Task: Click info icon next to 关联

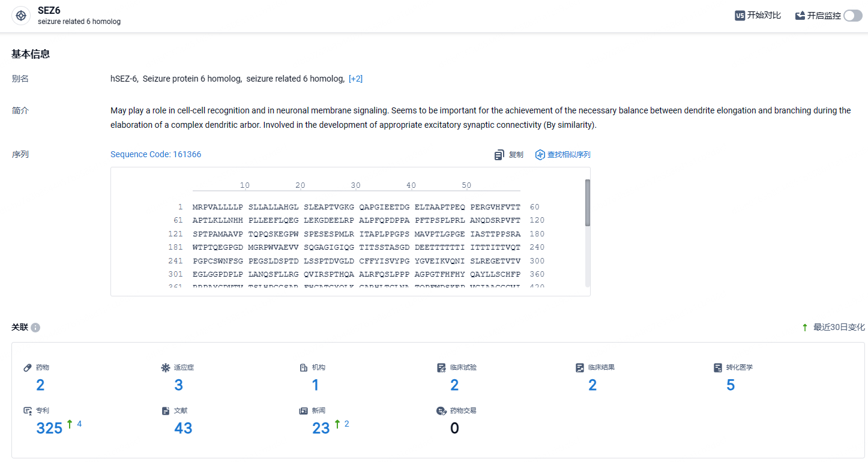Action: [x=35, y=328]
